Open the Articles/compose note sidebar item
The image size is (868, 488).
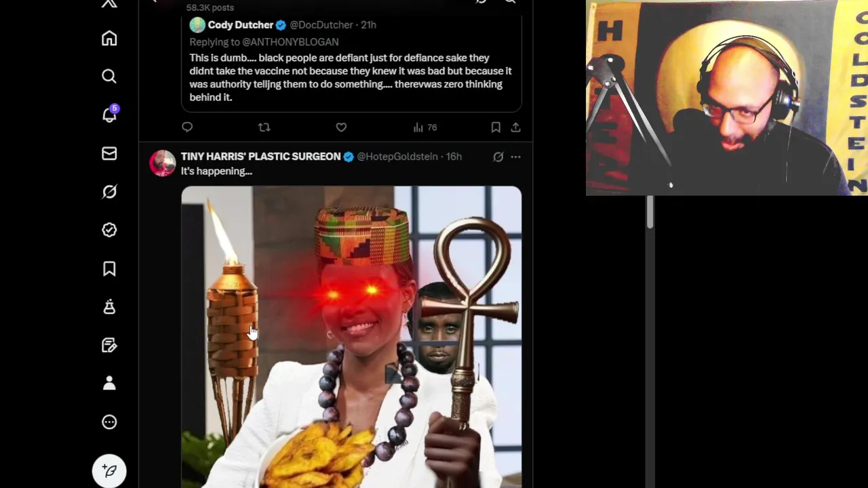(x=109, y=346)
